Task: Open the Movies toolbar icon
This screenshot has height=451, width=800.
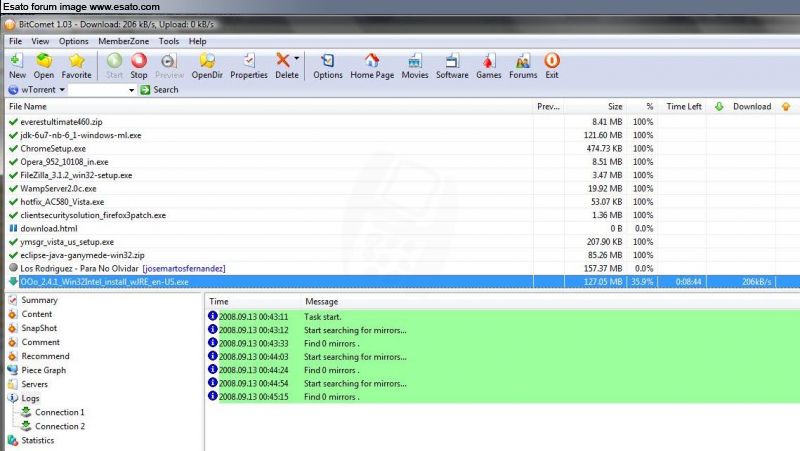Action: pos(415,66)
